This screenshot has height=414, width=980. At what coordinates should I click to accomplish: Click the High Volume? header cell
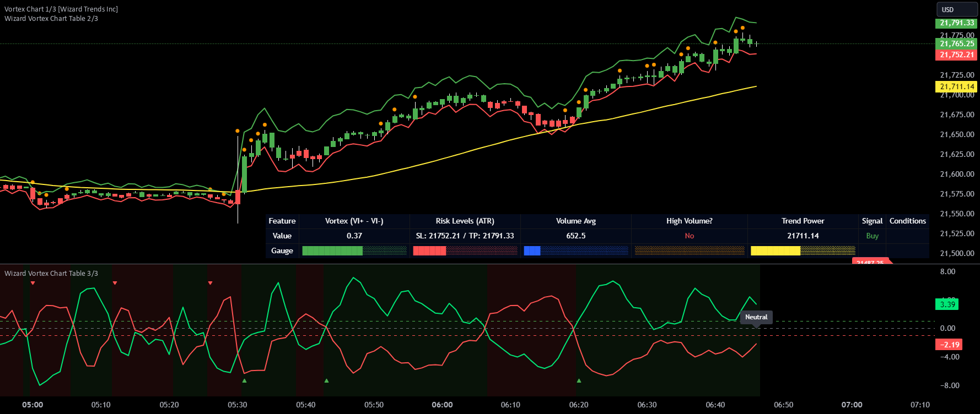tap(690, 221)
